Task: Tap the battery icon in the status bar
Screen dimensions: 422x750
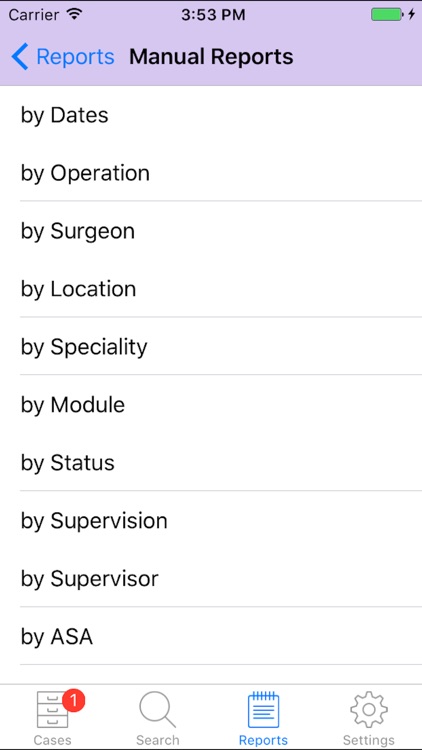Action: pyautogui.click(x=387, y=15)
